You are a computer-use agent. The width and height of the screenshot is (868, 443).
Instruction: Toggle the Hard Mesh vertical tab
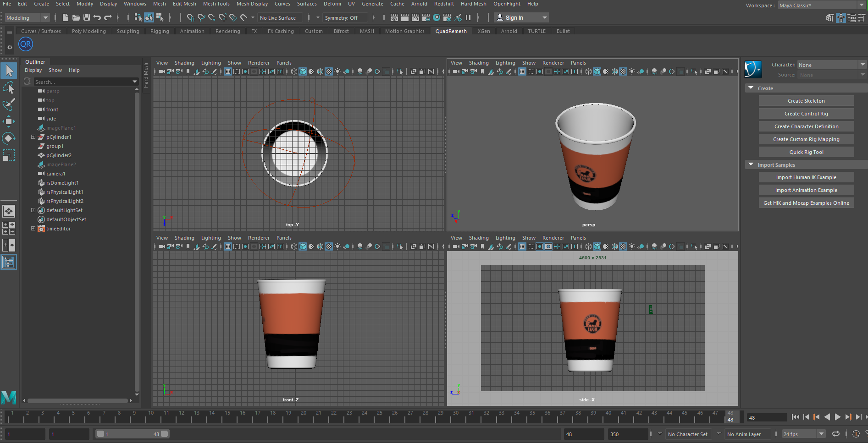click(146, 75)
